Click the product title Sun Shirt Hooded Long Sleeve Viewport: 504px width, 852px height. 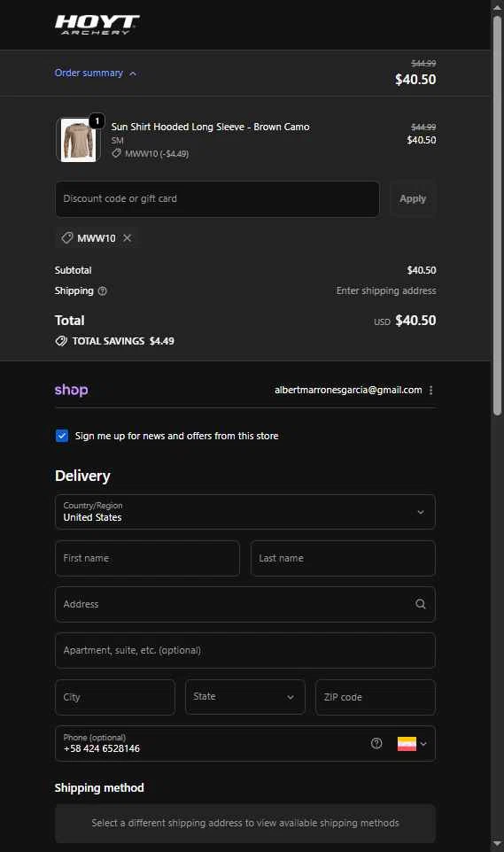pos(211,127)
